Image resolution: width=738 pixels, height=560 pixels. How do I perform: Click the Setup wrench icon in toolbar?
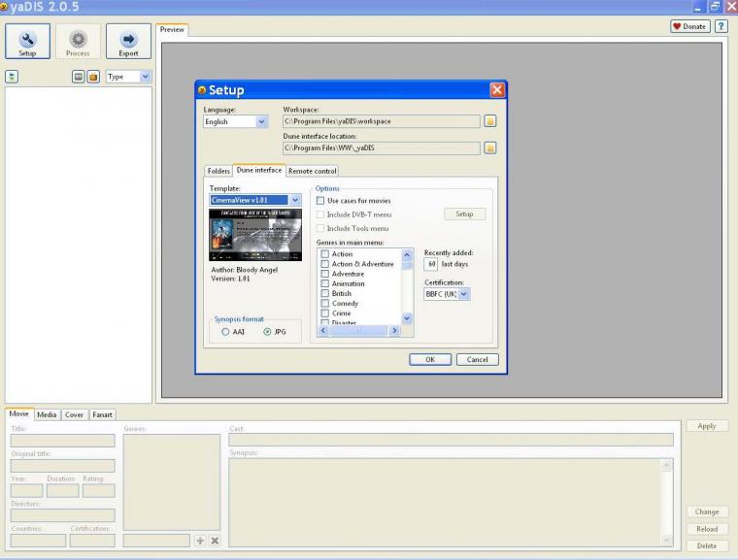pos(27,41)
